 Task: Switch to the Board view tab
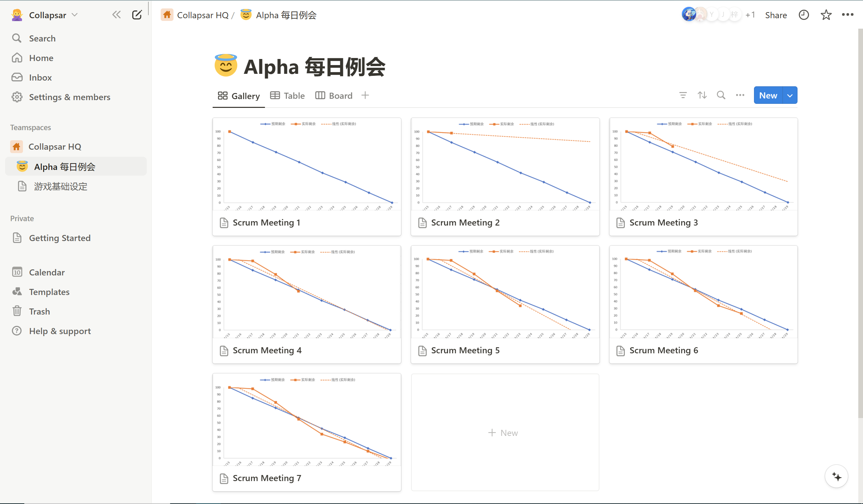(334, 95)
